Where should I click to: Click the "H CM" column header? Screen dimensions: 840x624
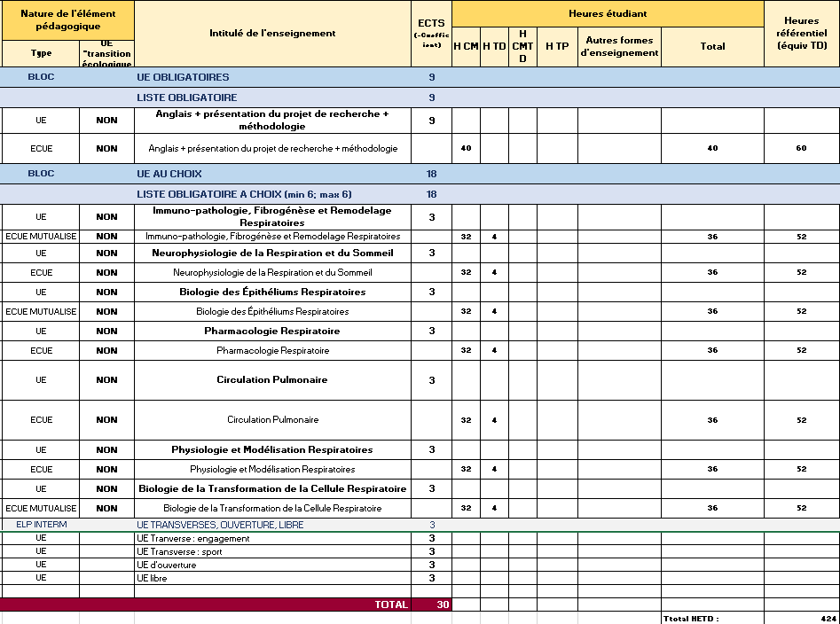point(466,46)
